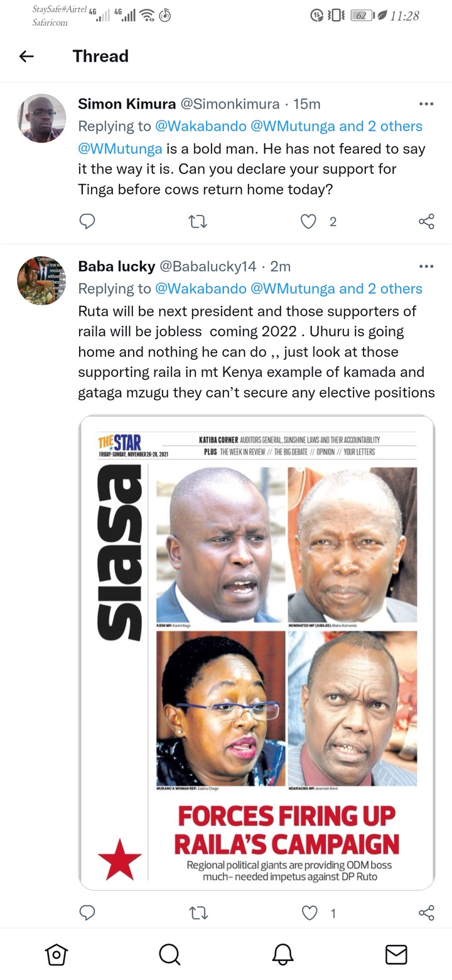This screenshot has height=980, width=452.
Task: Retweet Baba lucky's tweet
Action: point(198,913)
